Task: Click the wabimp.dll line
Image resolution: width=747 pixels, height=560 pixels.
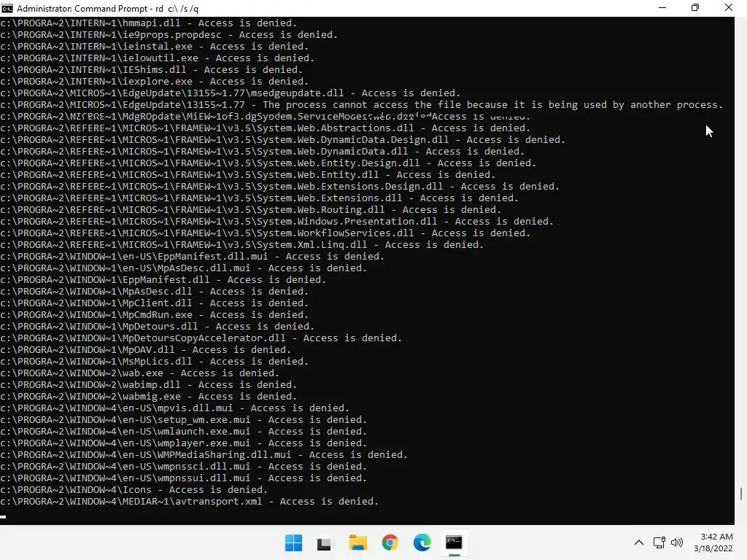Action: pyautogui.click(x=149, y=385)
